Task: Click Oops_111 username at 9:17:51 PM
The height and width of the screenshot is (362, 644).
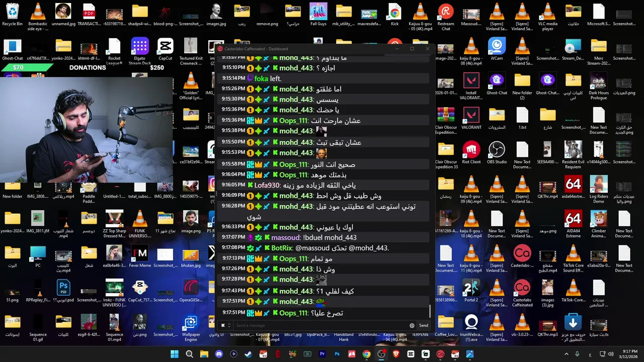Action: tap(293, 313)
